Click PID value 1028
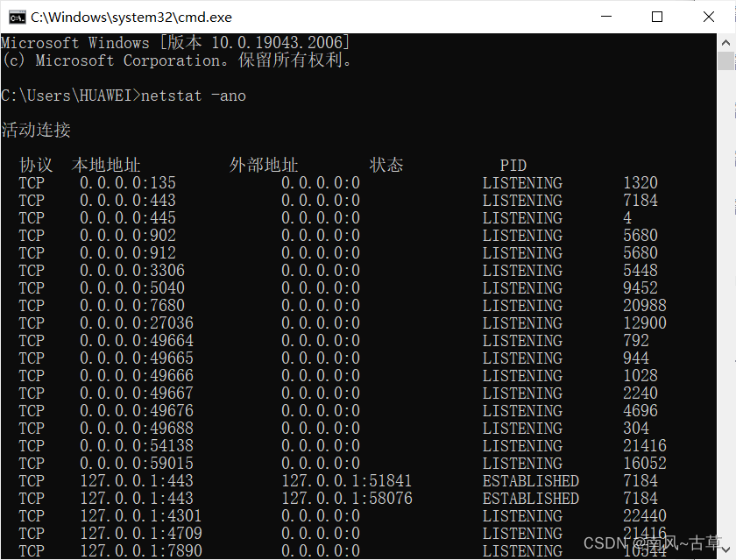This screenshot has height=560, width=736. coord(640,376)
